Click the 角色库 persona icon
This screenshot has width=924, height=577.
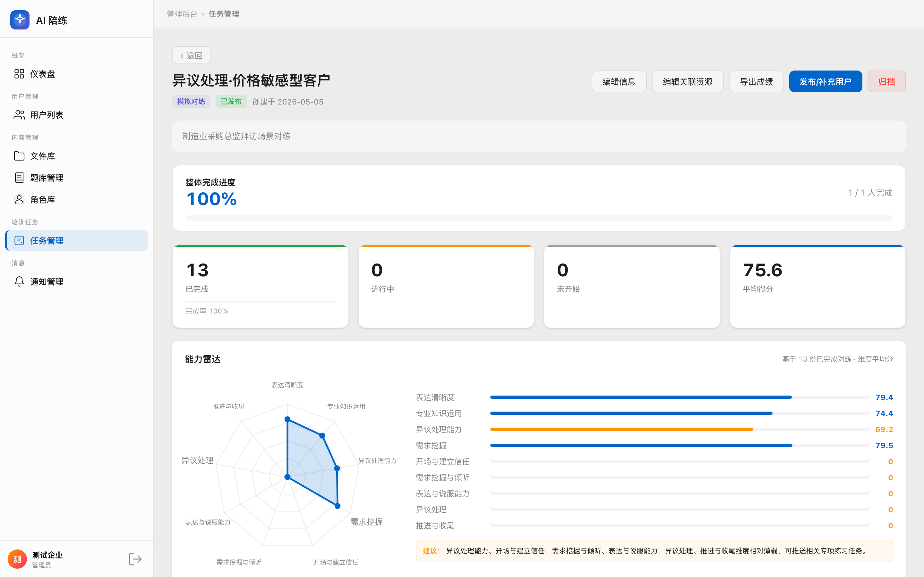[x=19, y=199]
